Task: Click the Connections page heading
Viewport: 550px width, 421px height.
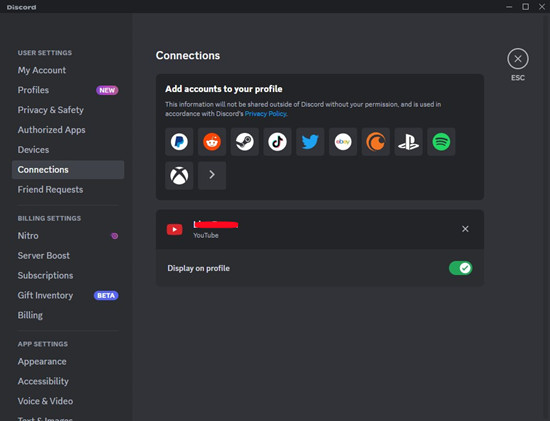Action: coord(188,55)
